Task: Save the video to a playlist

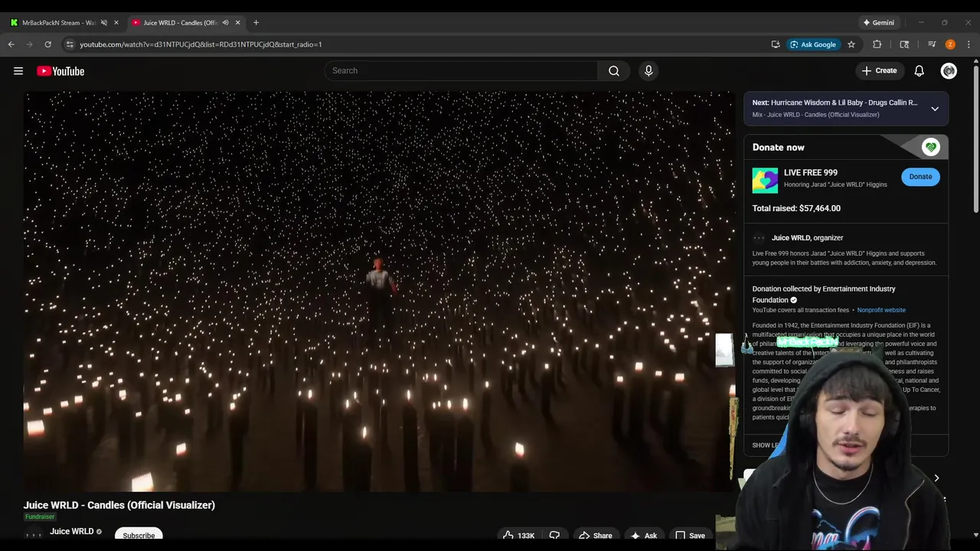Action: [690, 536]
